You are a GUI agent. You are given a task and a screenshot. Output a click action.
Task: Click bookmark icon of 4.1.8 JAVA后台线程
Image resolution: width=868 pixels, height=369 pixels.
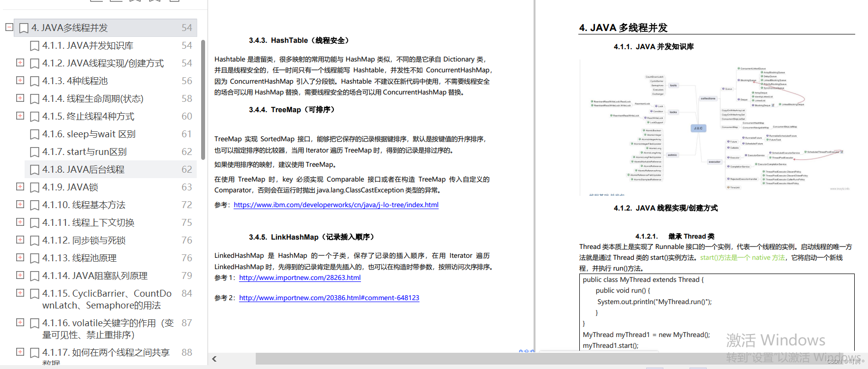point(34,170)
